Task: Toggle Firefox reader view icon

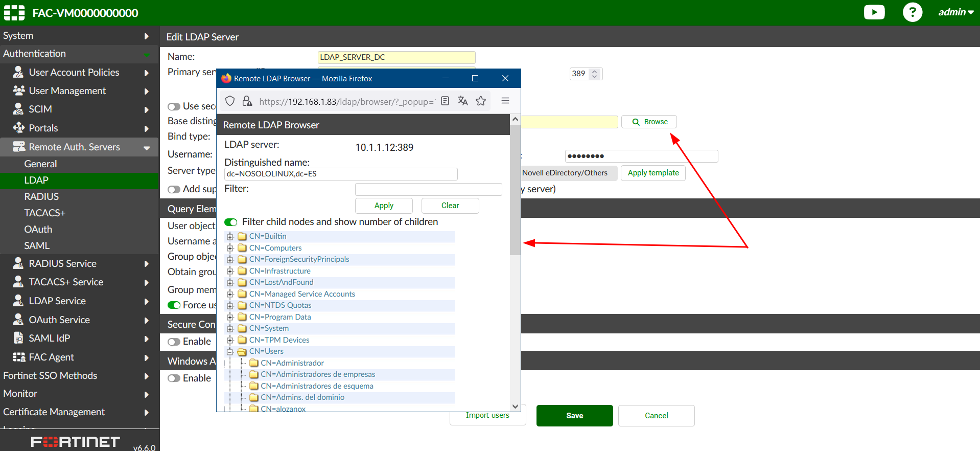Action: pyautogui.click(x=445, y=101)
